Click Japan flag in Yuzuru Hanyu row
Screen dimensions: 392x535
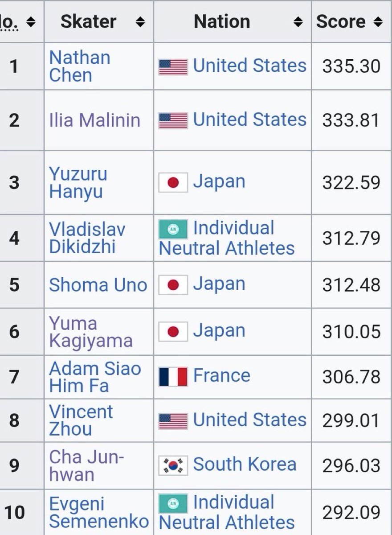173,183
